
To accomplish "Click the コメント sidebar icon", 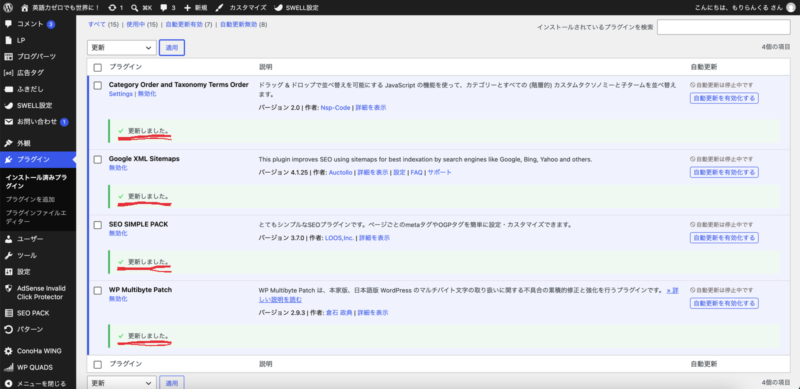I will 8,24.
